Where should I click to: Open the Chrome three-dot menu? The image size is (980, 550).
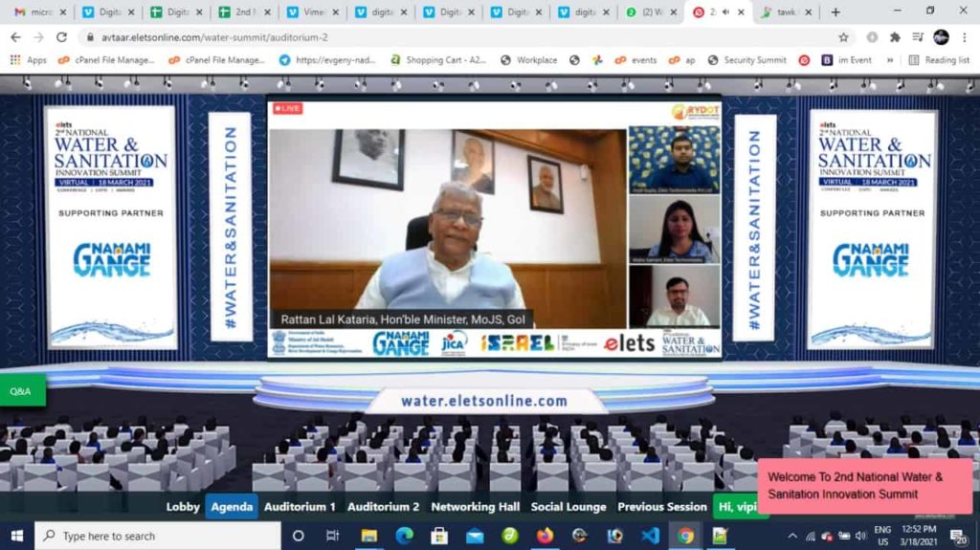(965, 37)
